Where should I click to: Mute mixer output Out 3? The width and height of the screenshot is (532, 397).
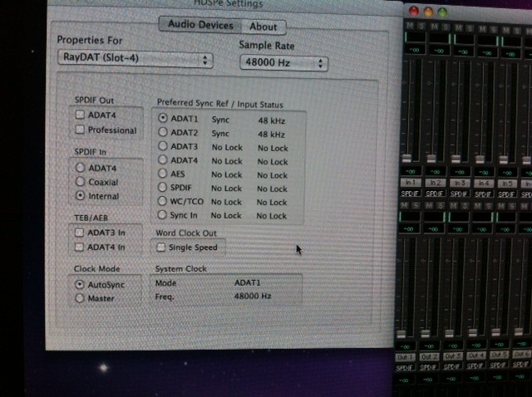point(453,206)
